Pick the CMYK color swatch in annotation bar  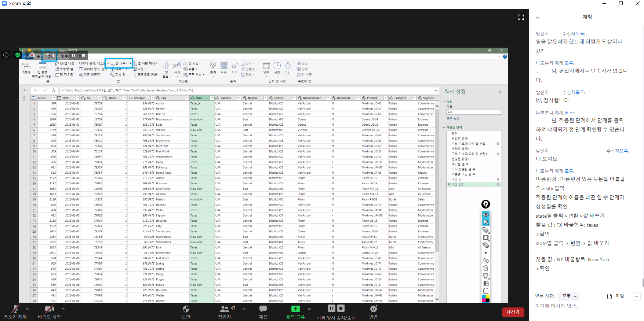[x=485, y=298]
